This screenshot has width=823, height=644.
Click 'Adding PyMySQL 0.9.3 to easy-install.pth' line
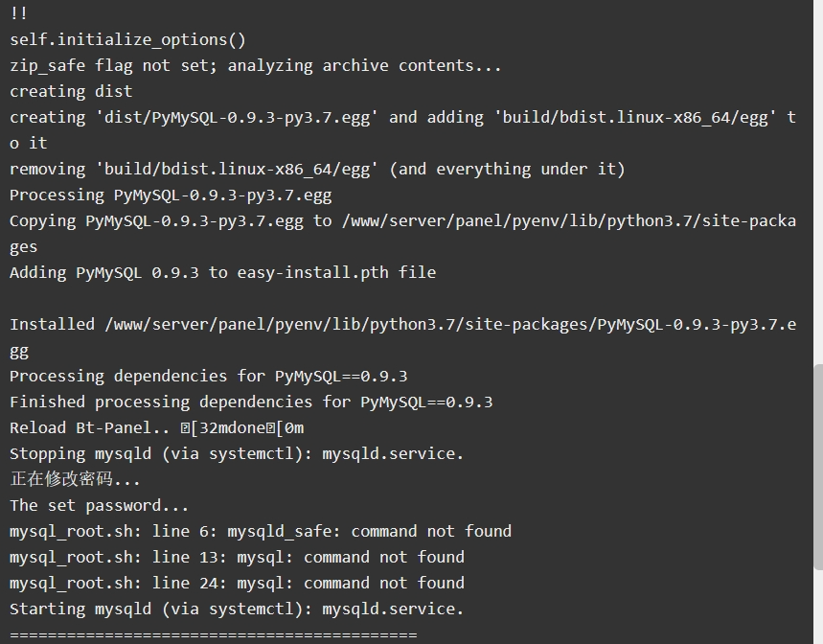click(222, 272)
